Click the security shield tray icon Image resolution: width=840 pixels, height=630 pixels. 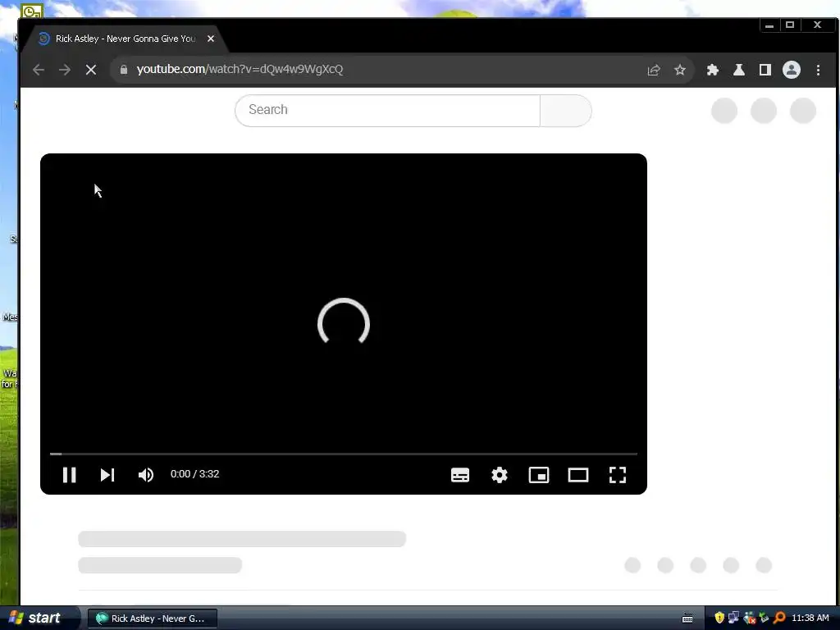click(x=719, y=618)
